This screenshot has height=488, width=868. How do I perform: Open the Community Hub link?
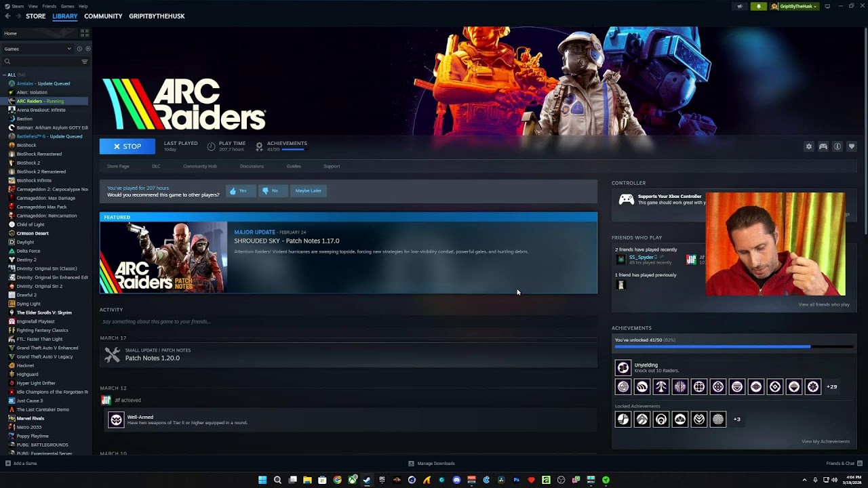pos(200,166)
